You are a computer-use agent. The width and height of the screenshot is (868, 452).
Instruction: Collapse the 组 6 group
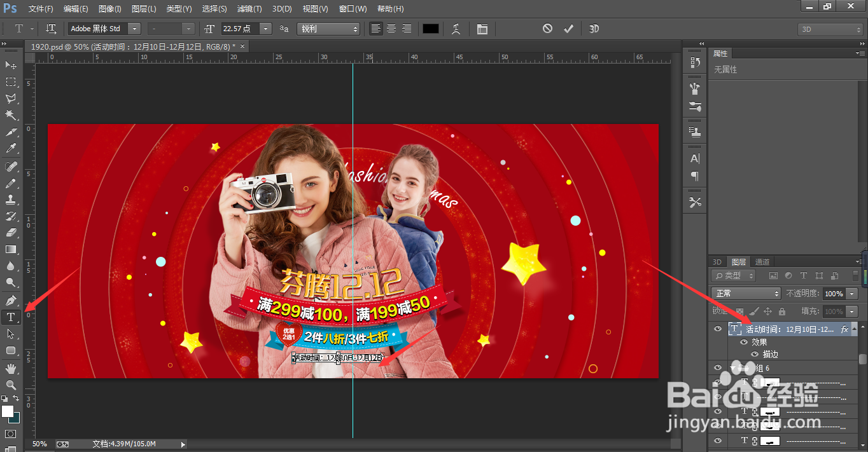733,368
